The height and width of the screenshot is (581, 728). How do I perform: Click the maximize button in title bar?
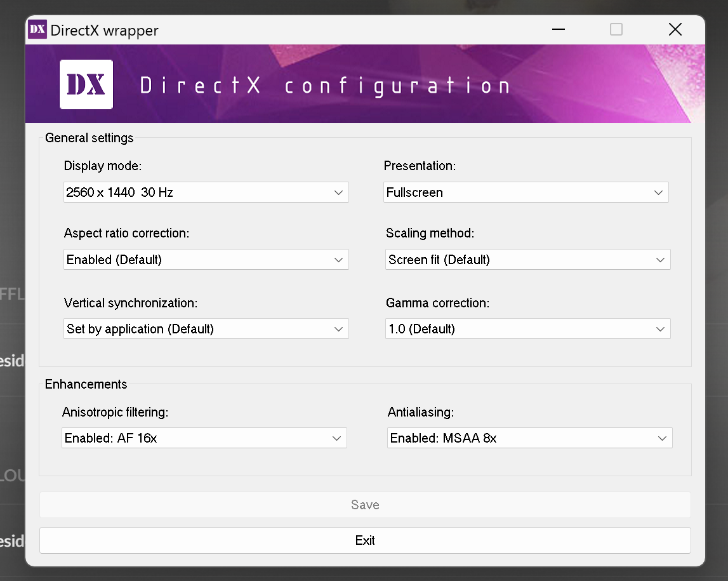tap(616, 29)
